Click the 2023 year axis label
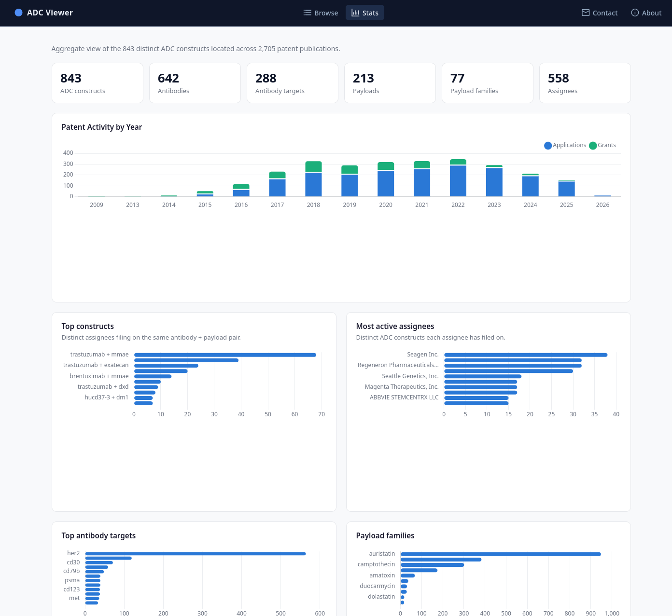672x616 pixels. (x=494, y=205)
